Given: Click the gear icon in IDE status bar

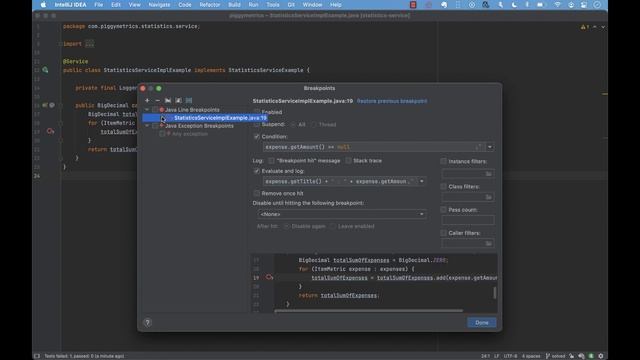Looking at the screenshot, I should click(600, 356).
